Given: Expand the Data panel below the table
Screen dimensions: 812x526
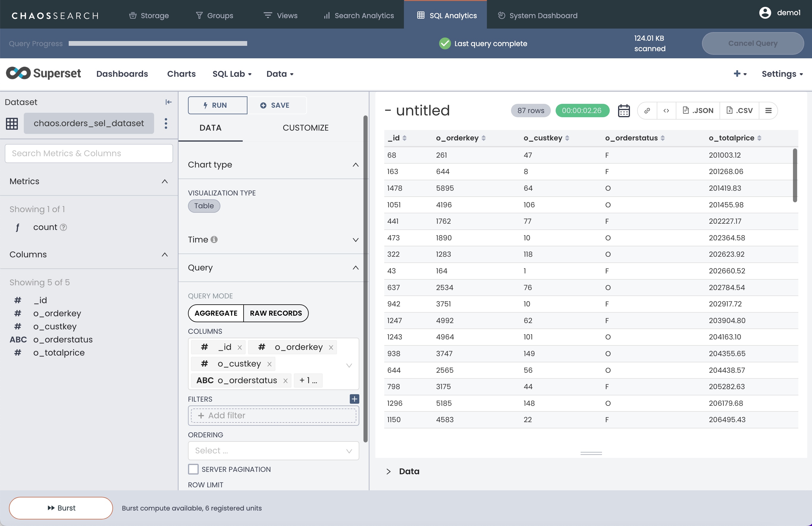Looking at the screenshot, I should point(388,471).
